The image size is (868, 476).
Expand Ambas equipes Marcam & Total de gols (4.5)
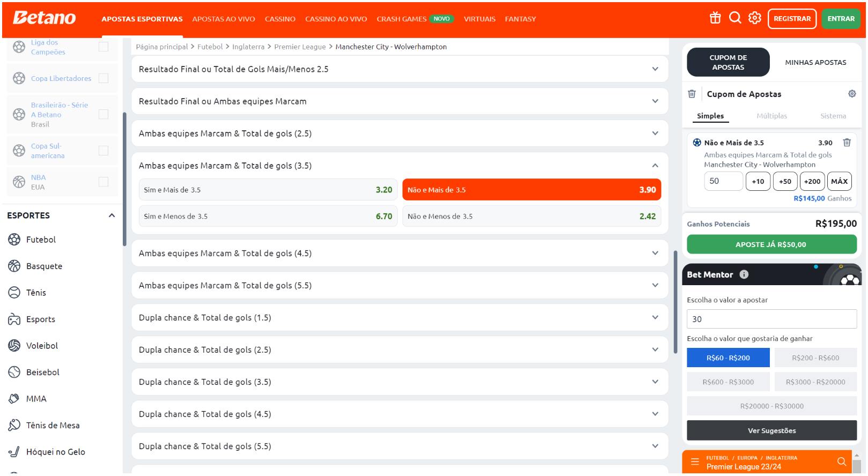click(x=399, y=253)
